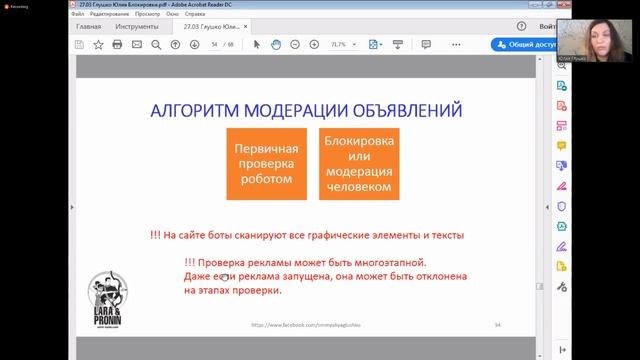This screenshot has height=360, width=640.
Task: Expand the left navigation pane arrow
Action: pos(72,207)
